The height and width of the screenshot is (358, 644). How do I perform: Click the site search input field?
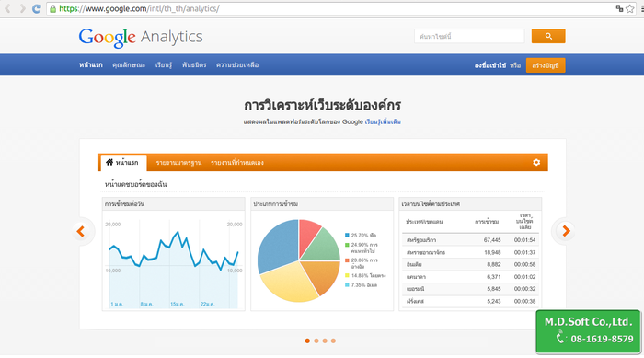(469, 36)
